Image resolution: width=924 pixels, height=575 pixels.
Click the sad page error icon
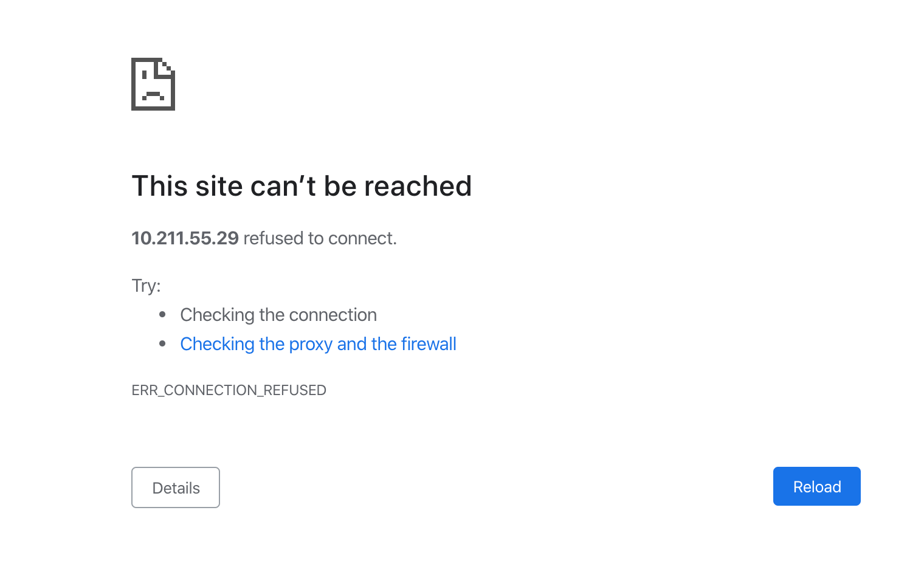[x=153, y=84]
